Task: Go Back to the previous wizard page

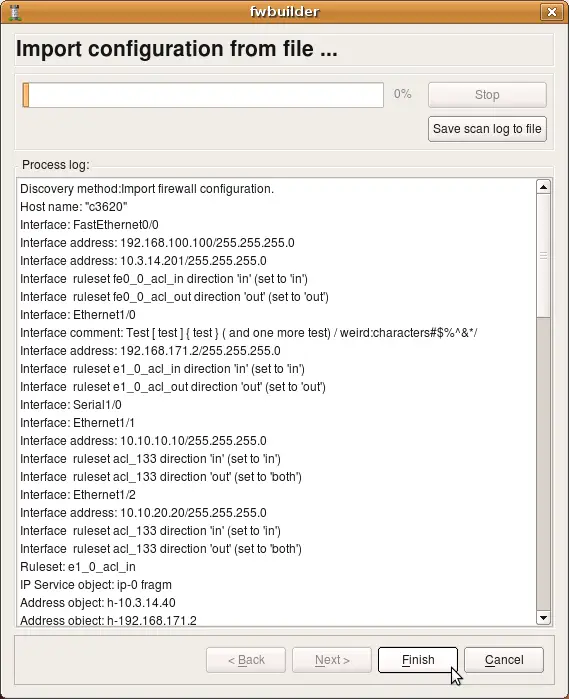Action: pos(246,660)
